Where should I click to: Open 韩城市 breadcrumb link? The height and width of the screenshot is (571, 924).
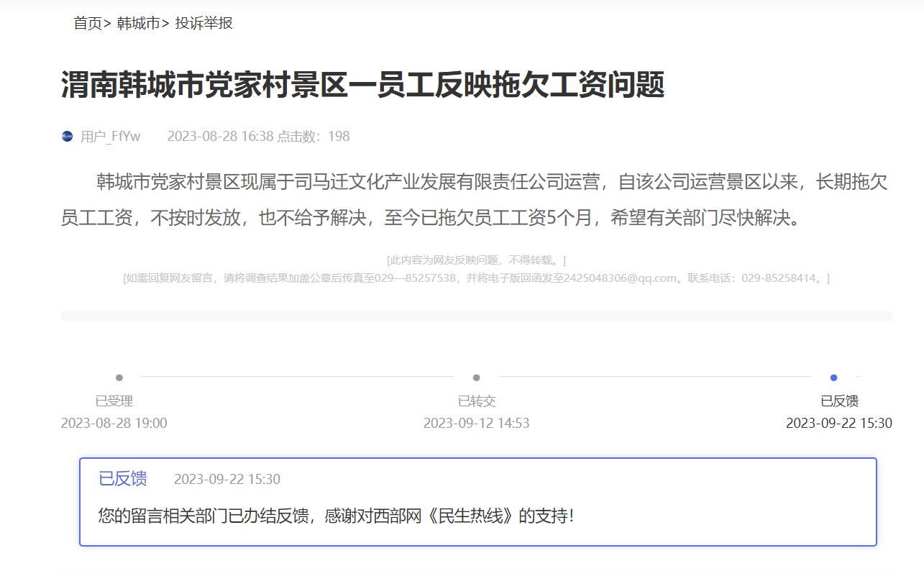tap(139, 23)
